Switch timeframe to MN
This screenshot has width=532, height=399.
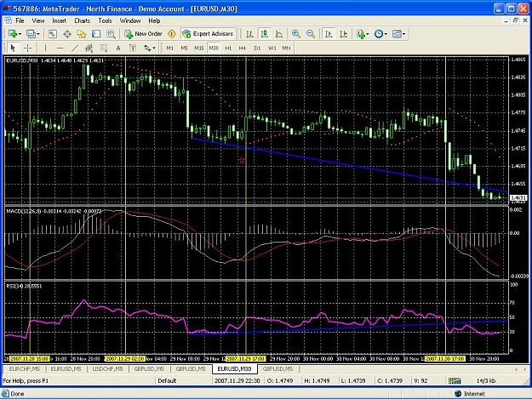pyautogui.click(x=286, y=48)
